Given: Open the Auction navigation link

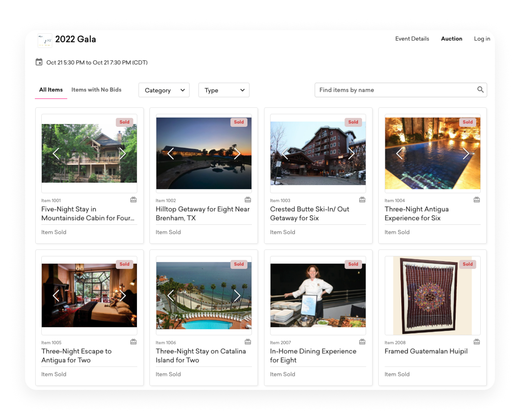Looking at the screenshot, I should [x=451, y=39].
